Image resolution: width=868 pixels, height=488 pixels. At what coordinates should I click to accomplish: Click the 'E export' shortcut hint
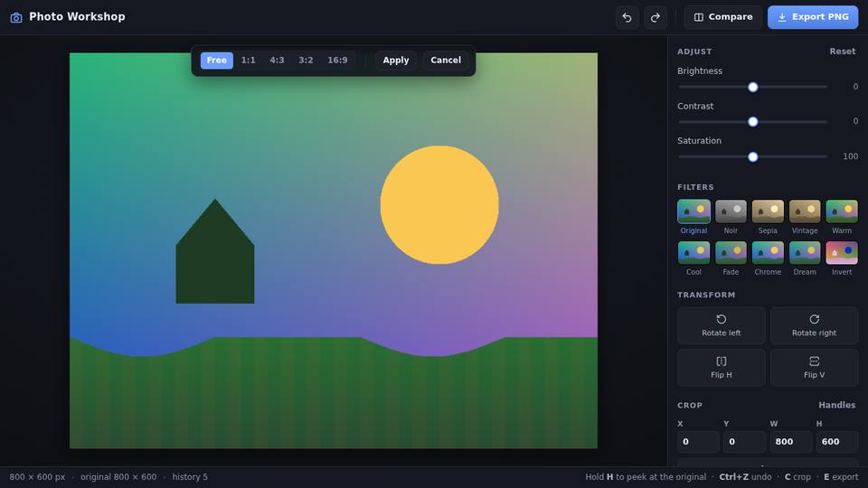coord(841,477)
